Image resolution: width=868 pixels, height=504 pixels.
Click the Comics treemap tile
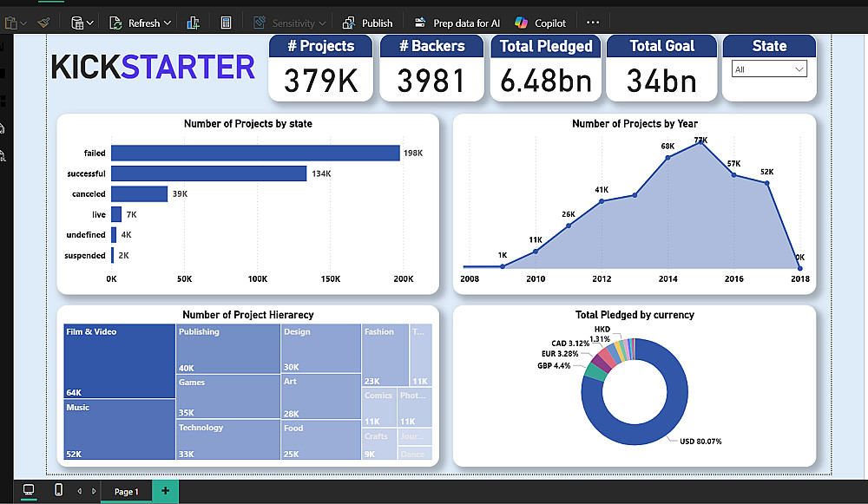pos(379,407)
